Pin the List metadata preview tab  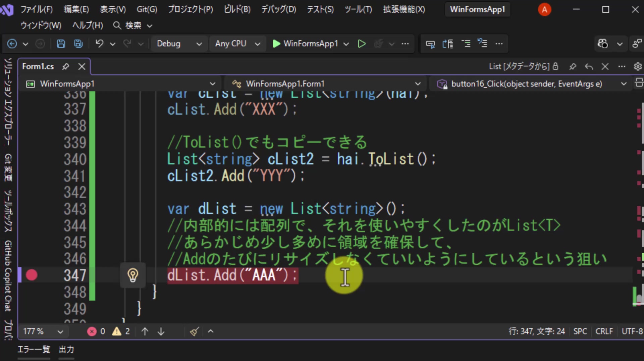click(x=573, y=66)
